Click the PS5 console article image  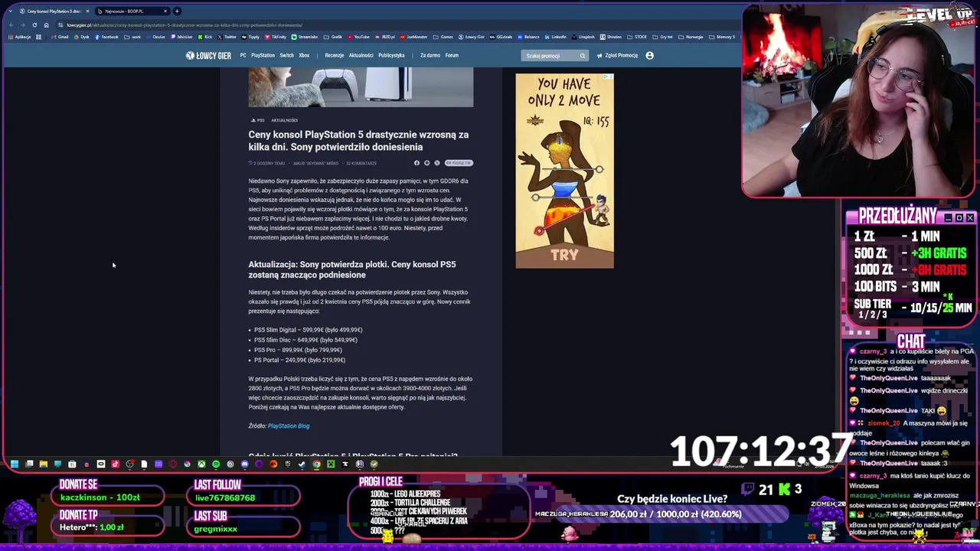(361, 86)
